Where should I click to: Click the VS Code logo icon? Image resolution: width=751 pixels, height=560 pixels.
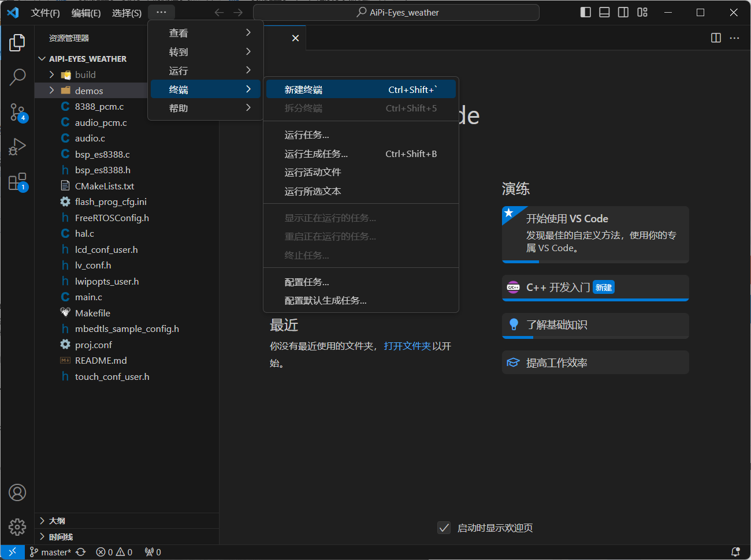click(x=13, y=12)
